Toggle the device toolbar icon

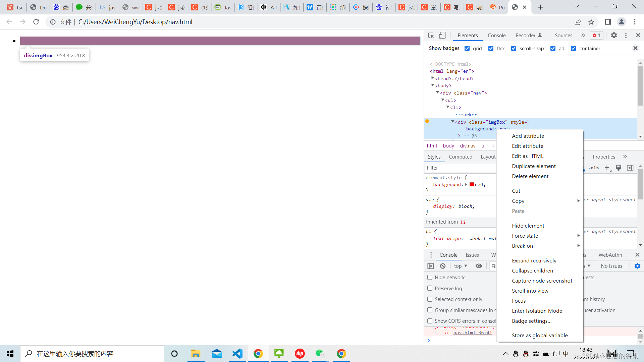(x=442, y=35)
